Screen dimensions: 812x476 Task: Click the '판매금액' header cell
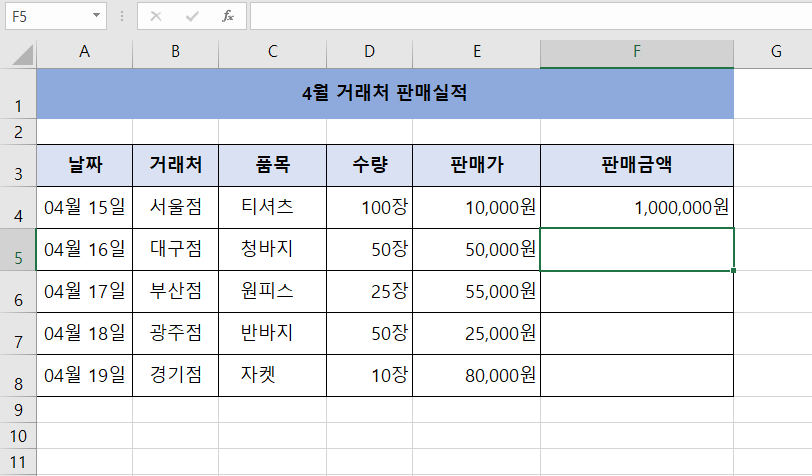[637, 166]
